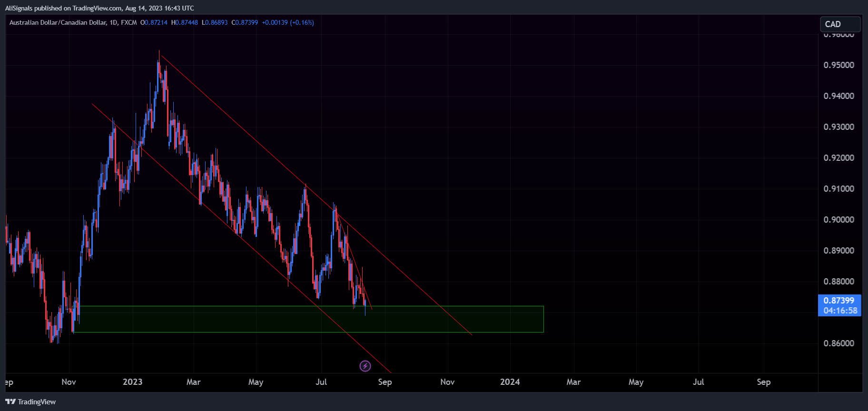Viewport: 868px width, 411px height.
Task: Click the Mar label right of 2023
Action: 193,382
